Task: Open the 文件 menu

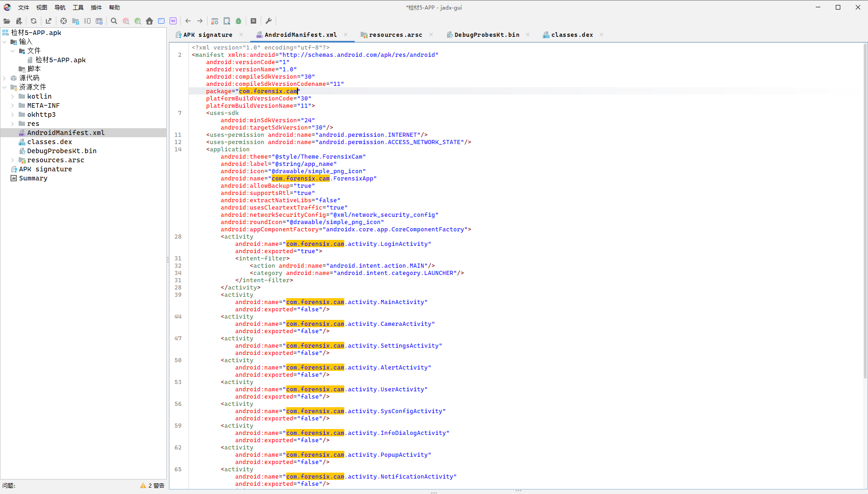Action: click(24, 7)
